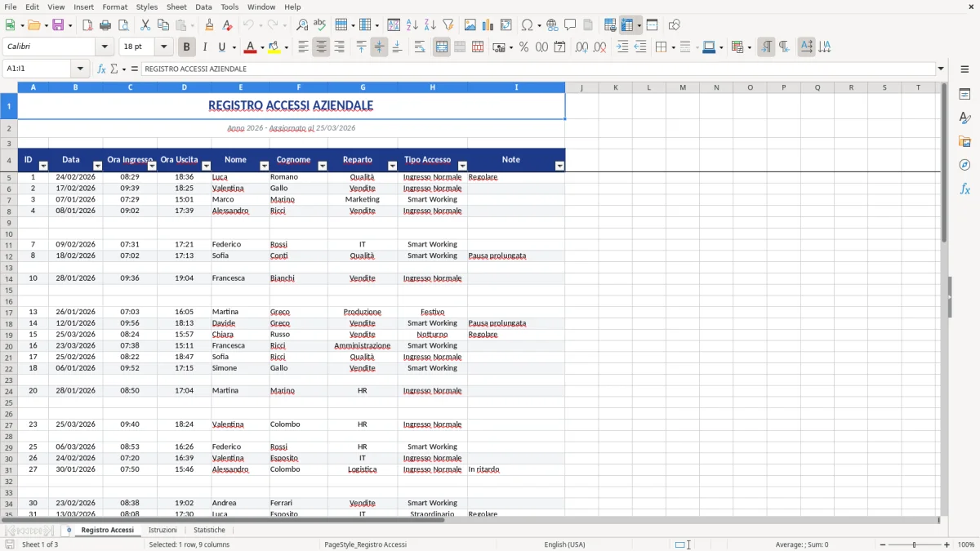
Task: Toggle automatic spell checking
Action: click(318, 24)
